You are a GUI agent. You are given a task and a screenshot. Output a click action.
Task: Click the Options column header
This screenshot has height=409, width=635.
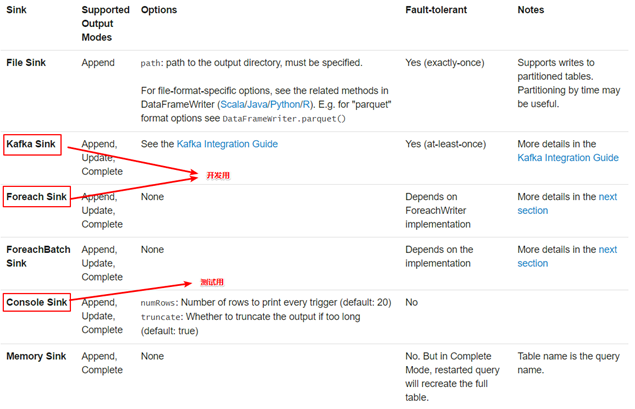159,10
